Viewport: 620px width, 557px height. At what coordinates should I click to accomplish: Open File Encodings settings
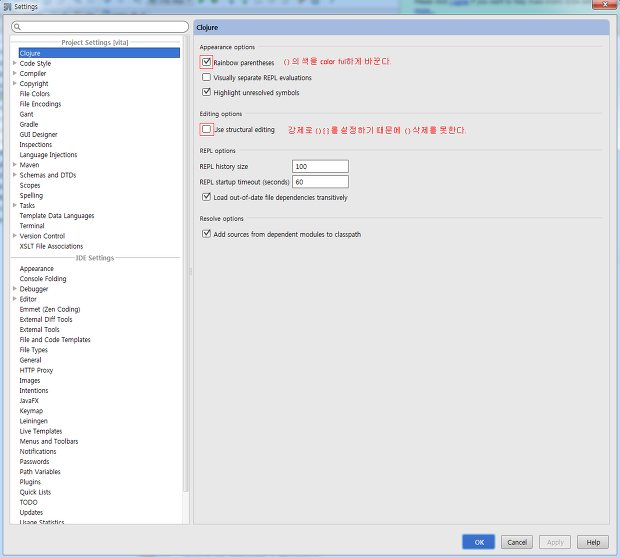(40, 104)
